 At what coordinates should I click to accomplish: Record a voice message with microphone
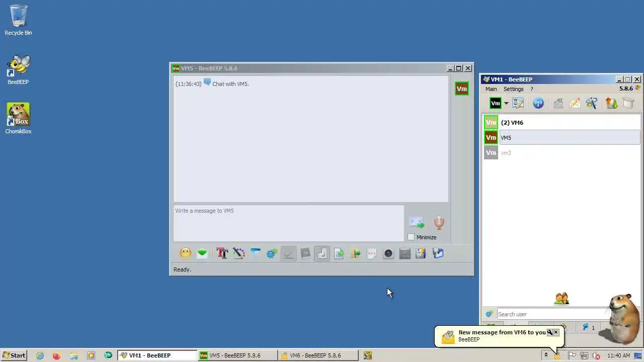pos(439,223)
